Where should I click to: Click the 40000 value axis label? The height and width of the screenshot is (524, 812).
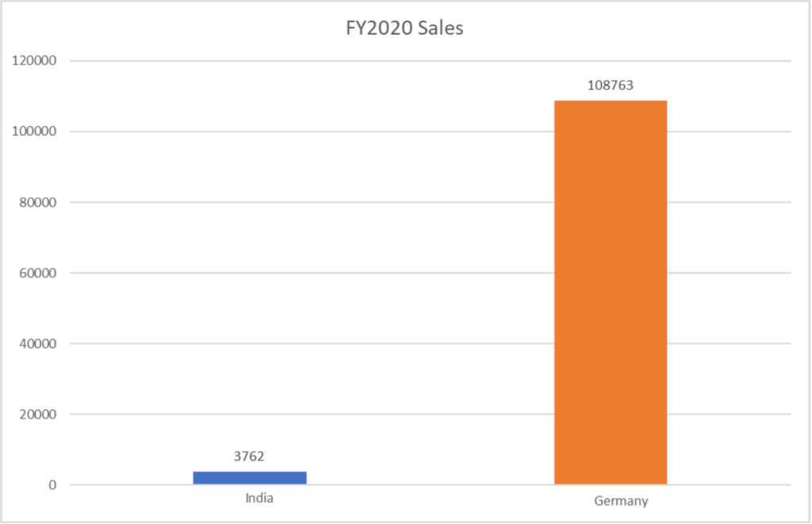click(43, 344)
